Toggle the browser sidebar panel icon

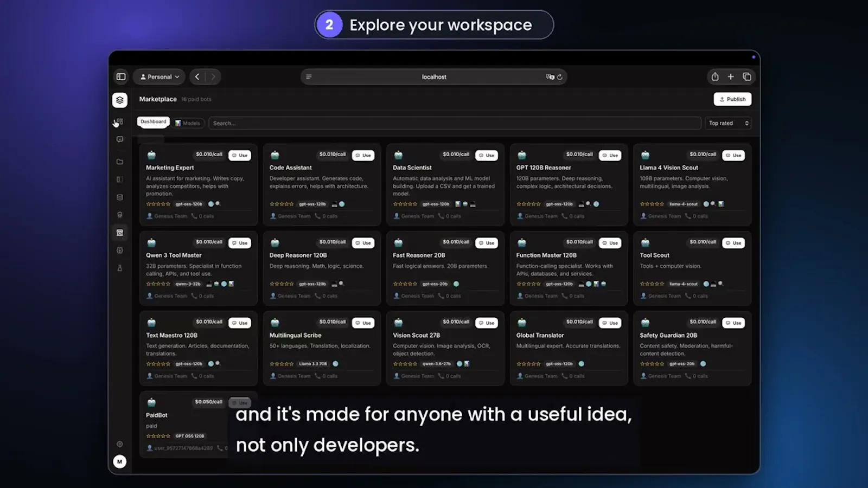point(121,77)
